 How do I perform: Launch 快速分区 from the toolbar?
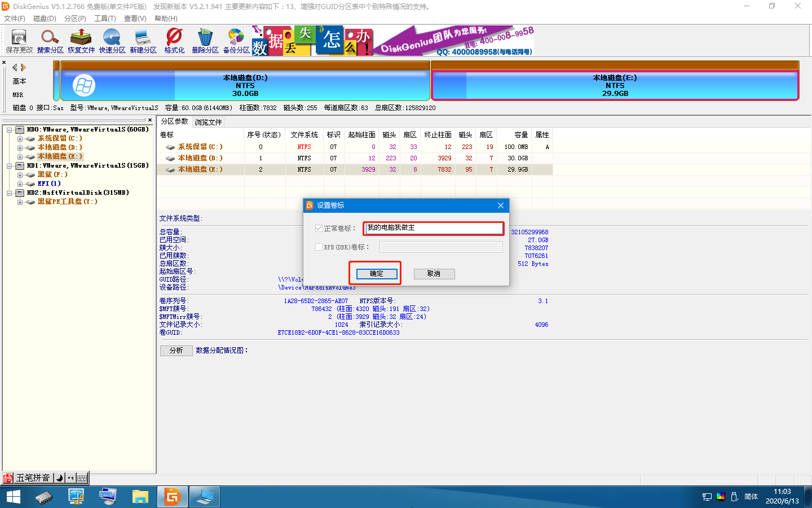pos(111,40)
